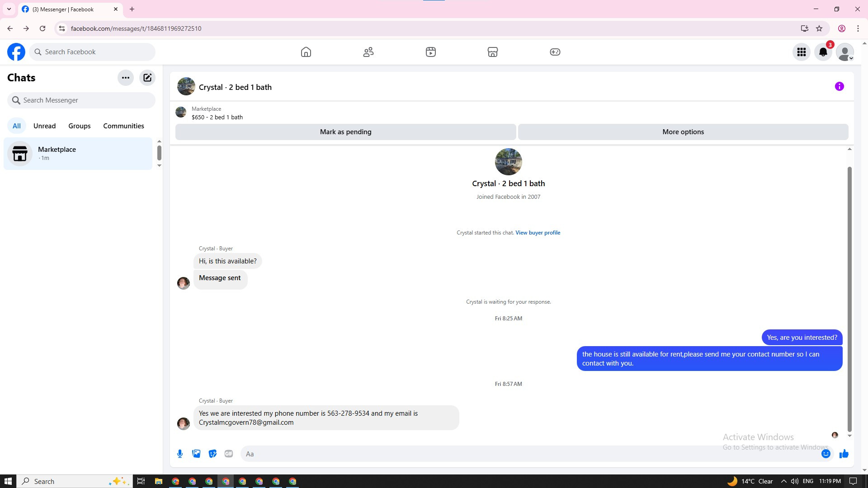868x488 pixels.
Task: Open the Reels video icon
Action: point(431,52)
